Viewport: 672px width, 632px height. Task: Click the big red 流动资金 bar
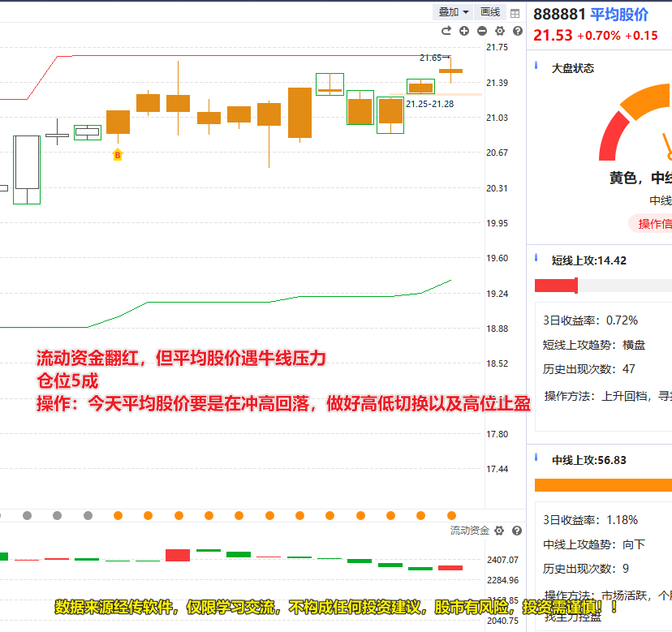pos(178,555)
